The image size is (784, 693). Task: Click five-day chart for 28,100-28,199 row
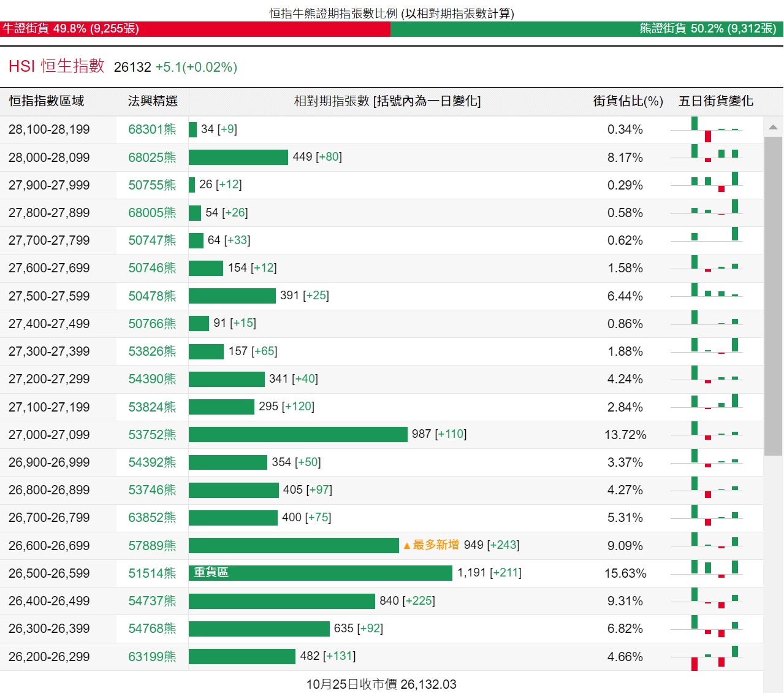point(707,130)
